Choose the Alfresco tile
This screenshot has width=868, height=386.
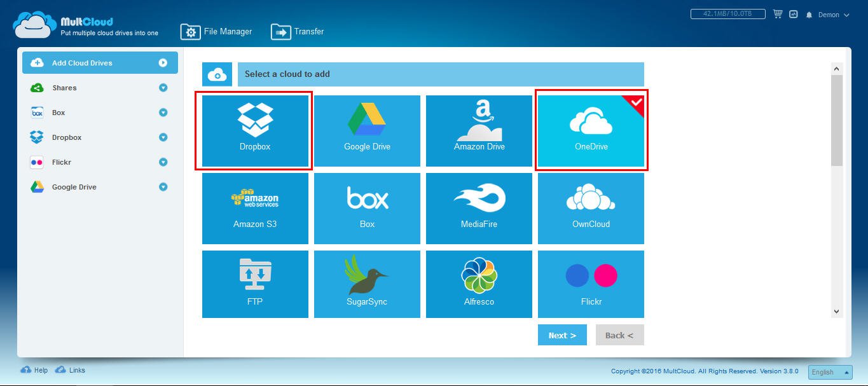pos(479,284)
